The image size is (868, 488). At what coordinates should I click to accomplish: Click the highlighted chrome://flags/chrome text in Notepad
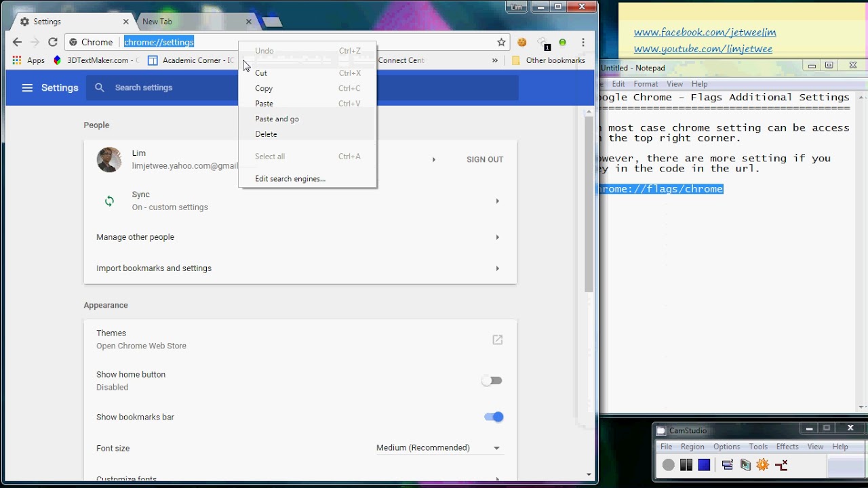point(661,189)
